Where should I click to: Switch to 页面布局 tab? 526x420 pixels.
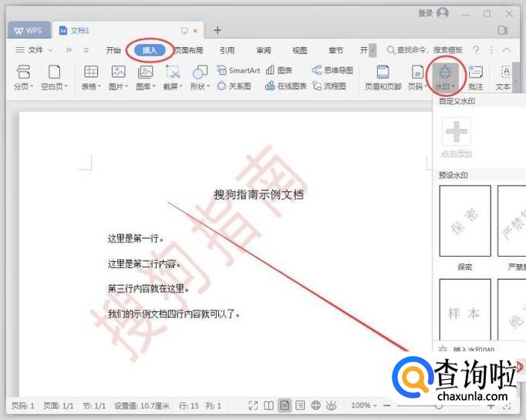[188, 50]
